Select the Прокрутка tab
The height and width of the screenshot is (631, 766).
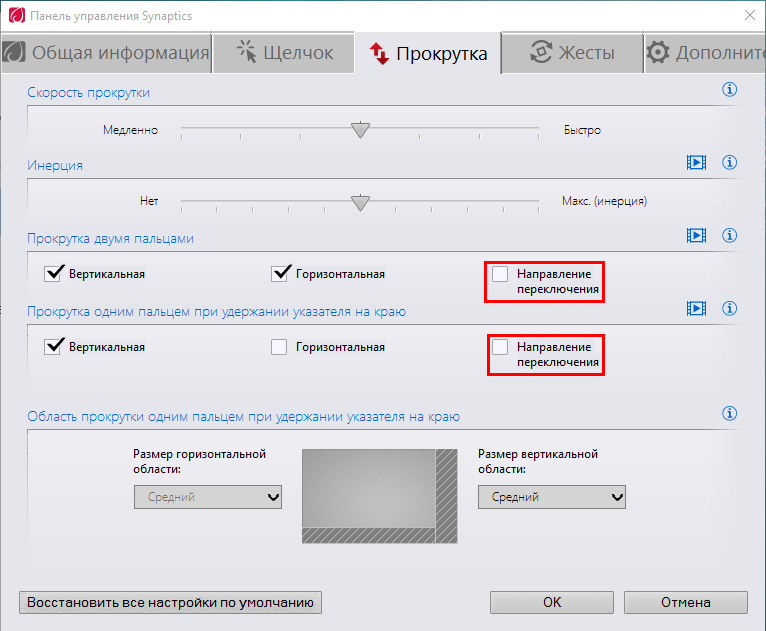(428, 53)
